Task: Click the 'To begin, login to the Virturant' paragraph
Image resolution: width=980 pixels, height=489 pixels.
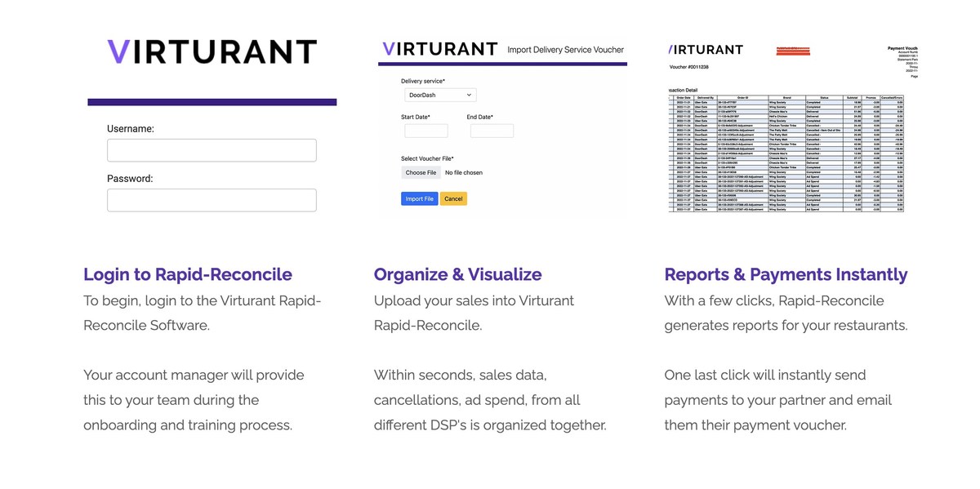Action: [203, 313]
